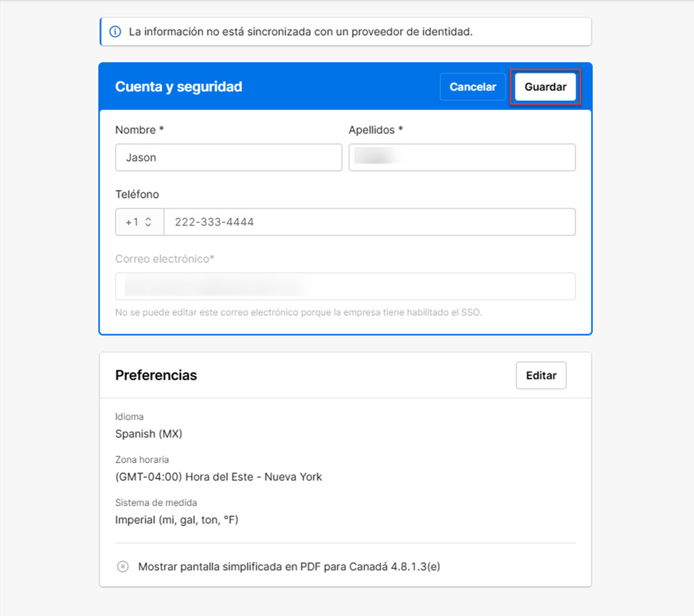
Task: Click the SSO email restriction note
Action: [298, 312]
